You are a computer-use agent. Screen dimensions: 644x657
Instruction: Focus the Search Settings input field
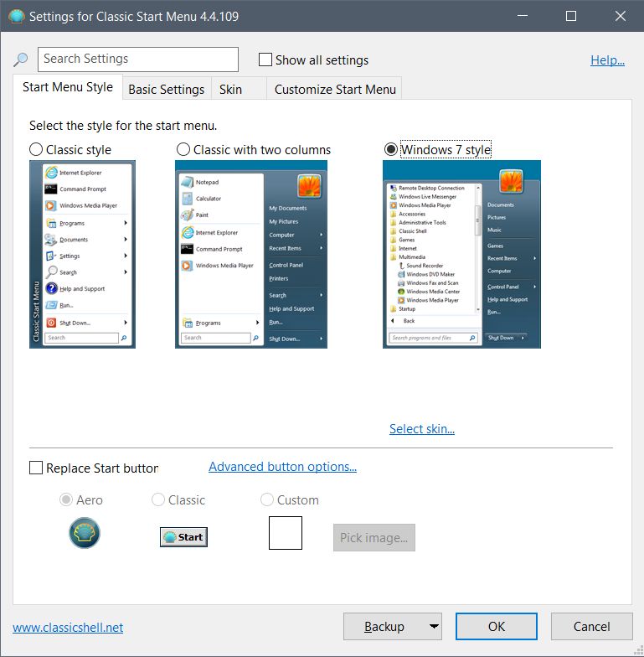tap(138, 59)
